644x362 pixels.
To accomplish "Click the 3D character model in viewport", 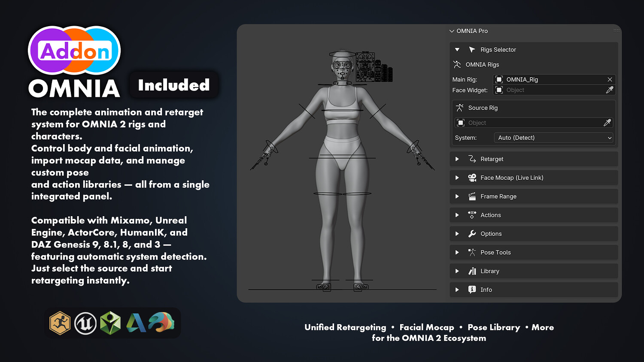I will pyautogui.click(x=342, y=172).
